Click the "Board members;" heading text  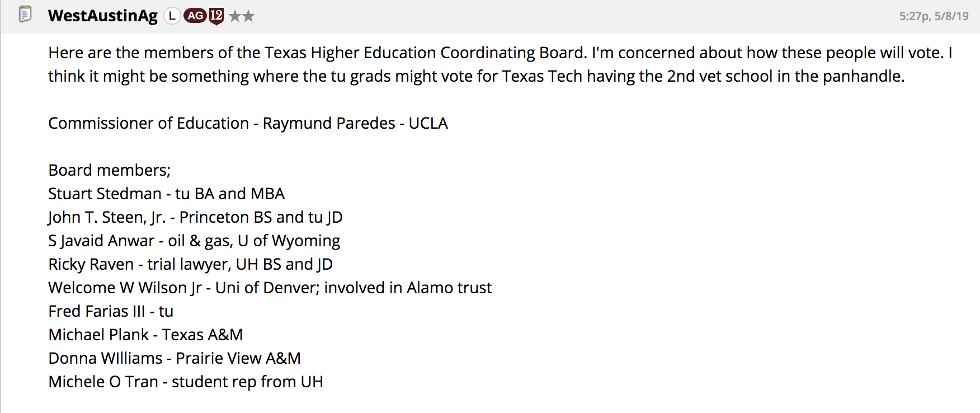coord(109,170)
